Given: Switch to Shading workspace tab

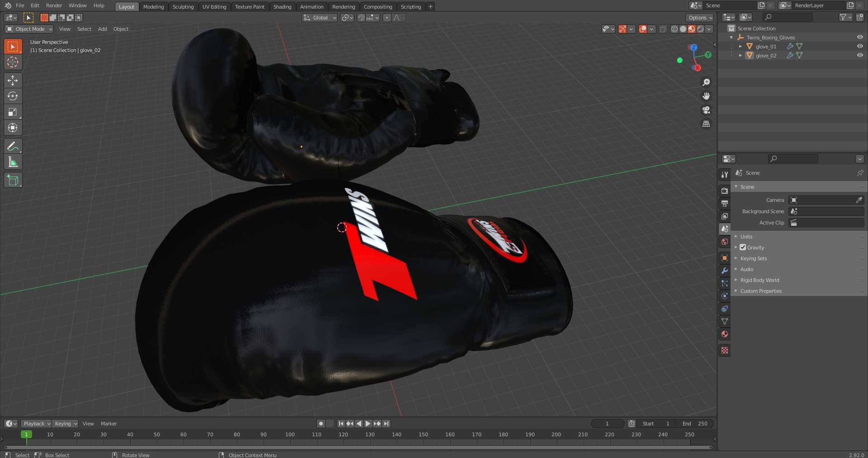Looking at the screenshot, I should tap(282, 7).
